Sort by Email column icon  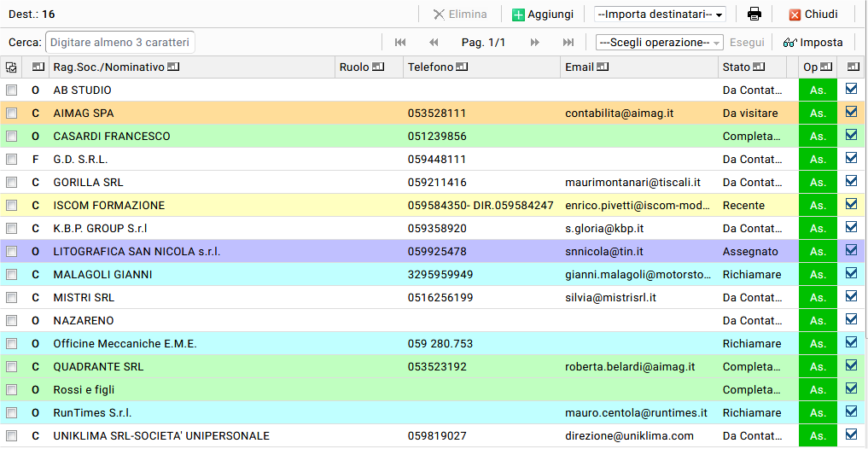(x=603, y=67)
